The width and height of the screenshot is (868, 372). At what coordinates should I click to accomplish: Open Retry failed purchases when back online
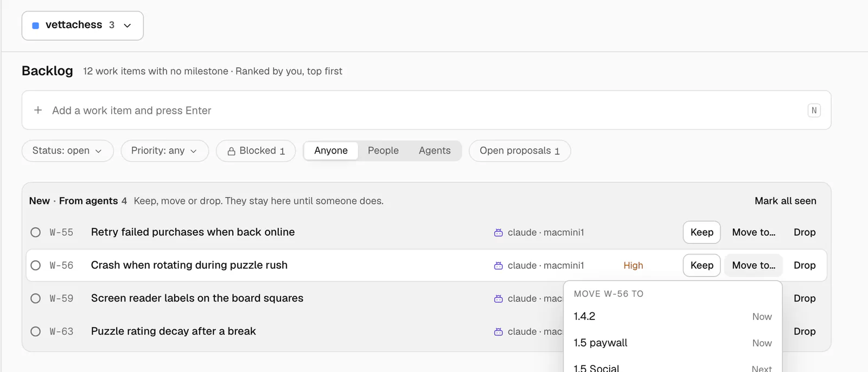(x=193, y=232)
